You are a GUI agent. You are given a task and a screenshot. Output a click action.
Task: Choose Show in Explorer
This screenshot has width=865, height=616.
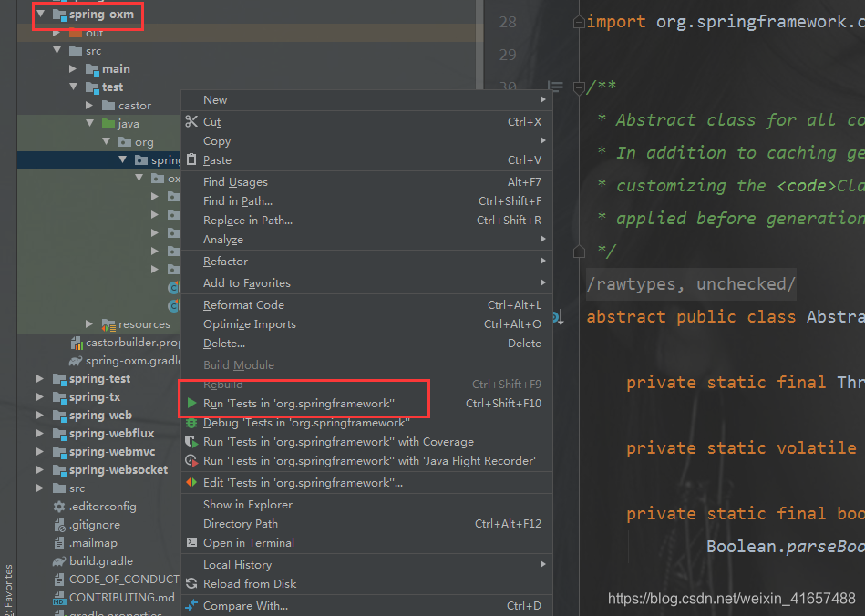point(366,504)
